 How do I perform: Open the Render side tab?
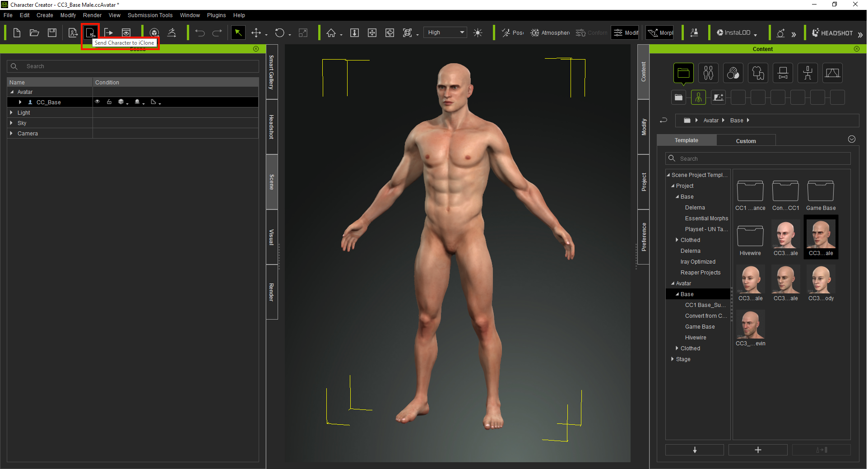272,292
